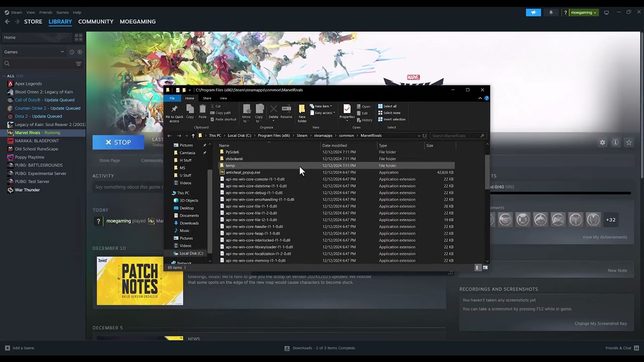Viewport: 644px width, 362px height.
Task: Click the +32 achievements tile
Action: (611, 220)
